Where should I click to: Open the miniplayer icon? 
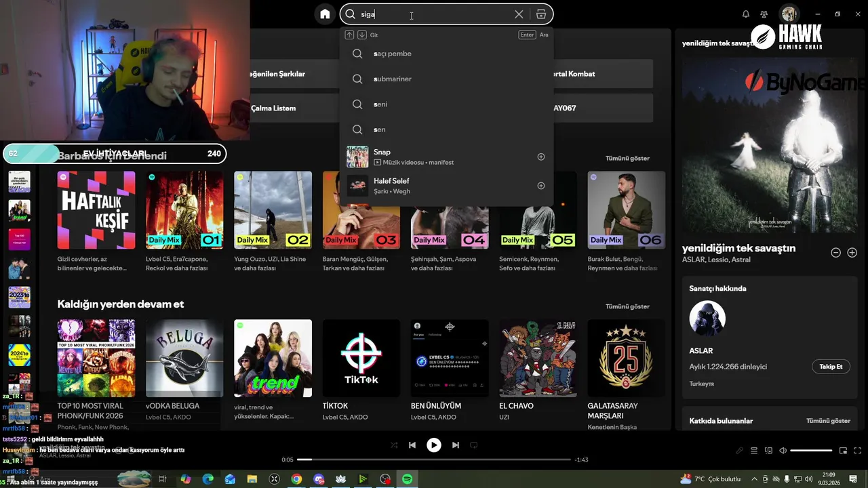click(x=844, y=451)
